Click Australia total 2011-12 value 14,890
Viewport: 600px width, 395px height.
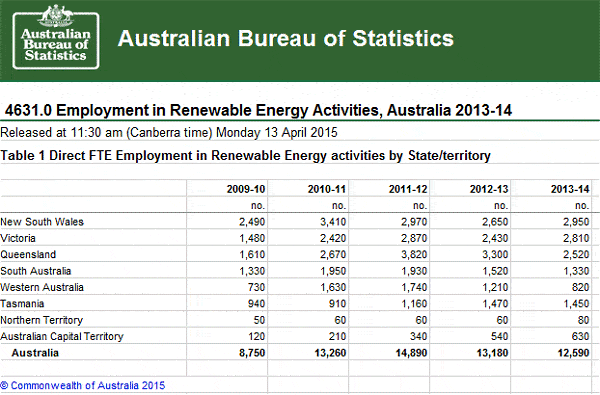[x=412, y=353]
